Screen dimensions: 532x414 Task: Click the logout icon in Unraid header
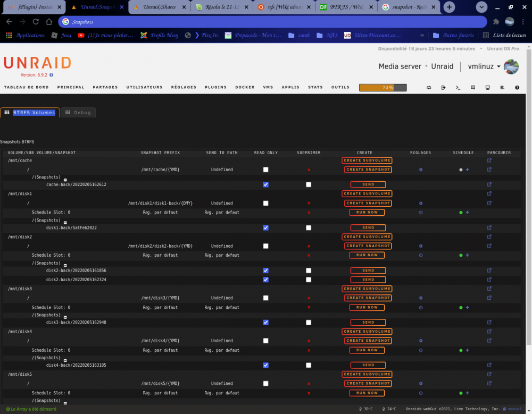[x=444, y=88]
